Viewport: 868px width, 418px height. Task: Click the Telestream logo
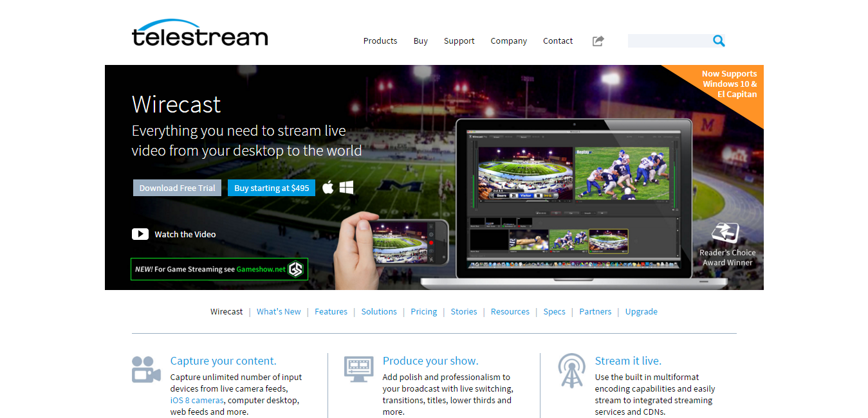(x=199, y=33)
